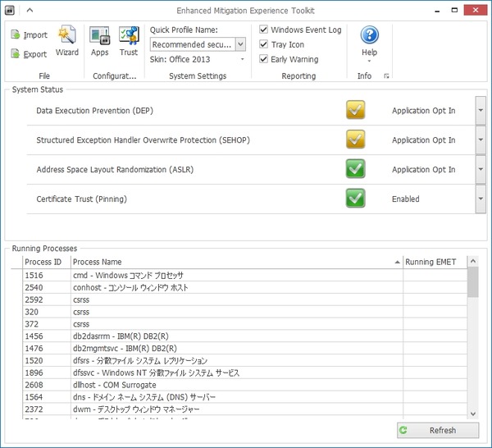
Task: Click the process list scrollbar thumb
Action: click(x=473, y=282)
